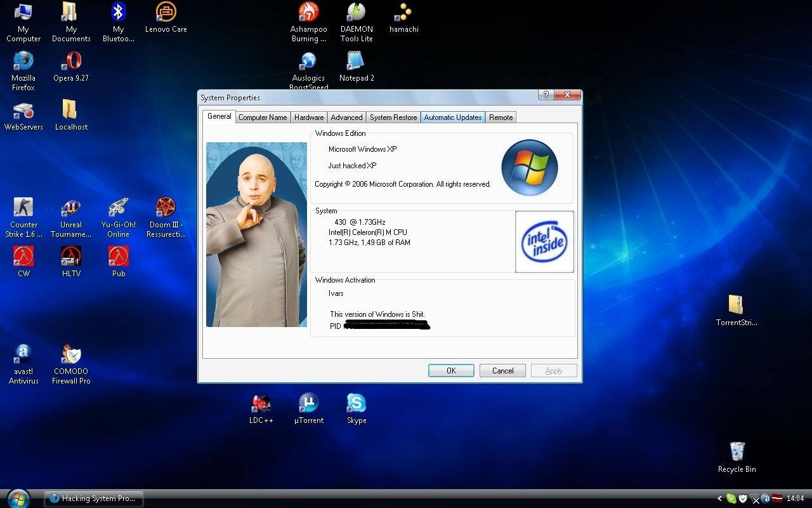Image resolution: width=812 pixels, height=508 pixels.
Task: Select Unreal Tournament desktop icon
Action: 71,218
